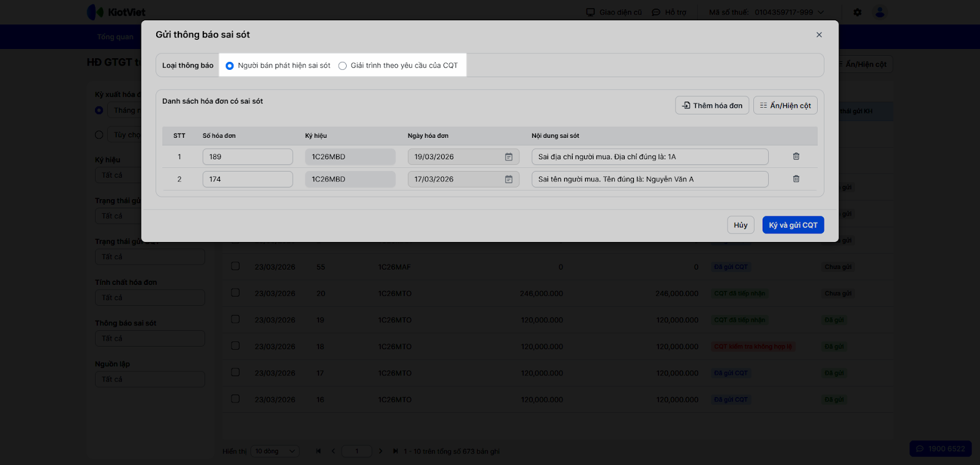Click the 246,000.000 amount in row 20
The image size is (980, 465).
(x=541, y=293)
